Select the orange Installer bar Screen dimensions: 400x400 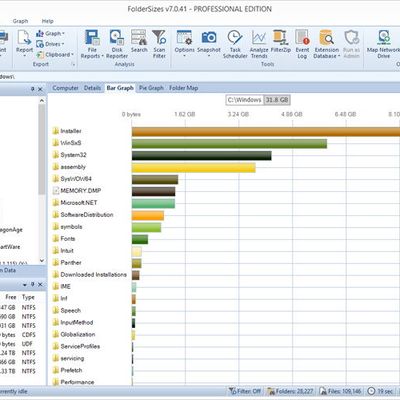(266, 131)
